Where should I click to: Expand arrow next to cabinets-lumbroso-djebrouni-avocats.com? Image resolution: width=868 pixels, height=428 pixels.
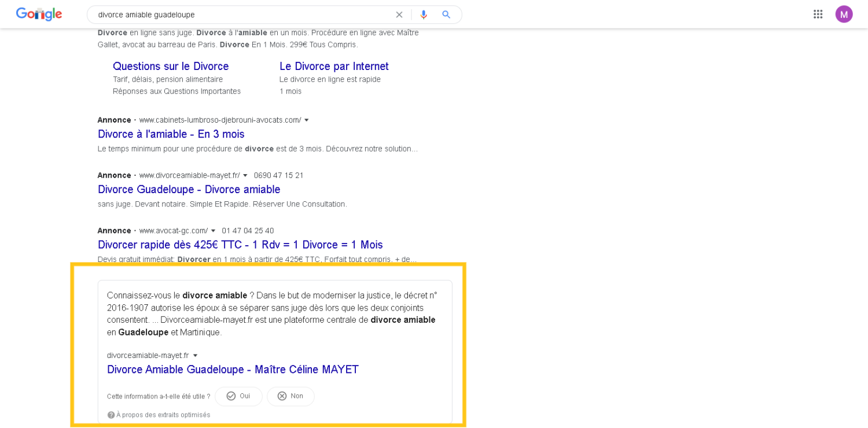coord(307,120)
